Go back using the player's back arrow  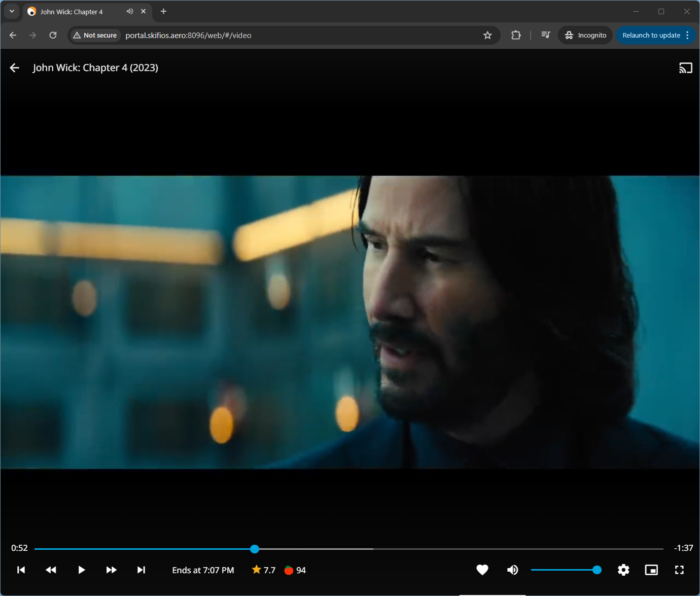15,68
